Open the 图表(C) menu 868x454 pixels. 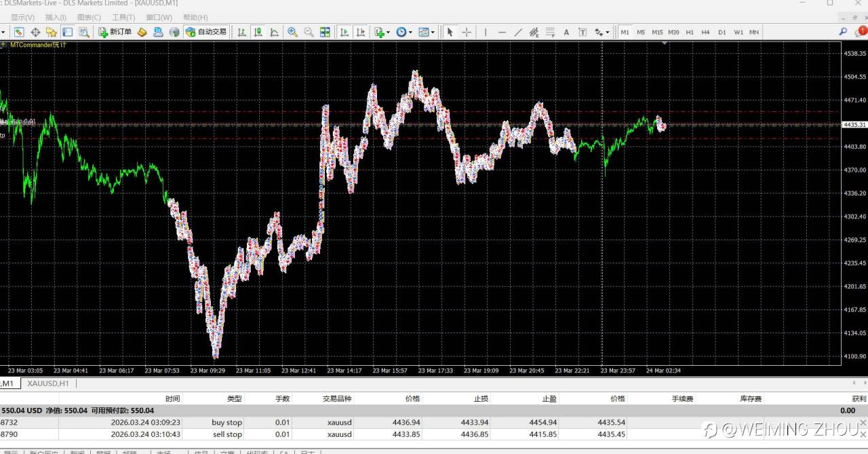click(x=89, y=17)
